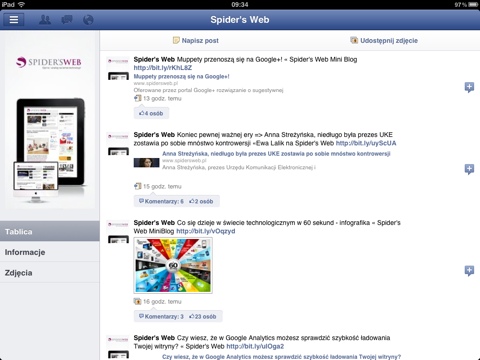The width and height of the screenshot is (480, 360).
Task: Open the 4 osób likes button
Action: (x=151, y=113)
